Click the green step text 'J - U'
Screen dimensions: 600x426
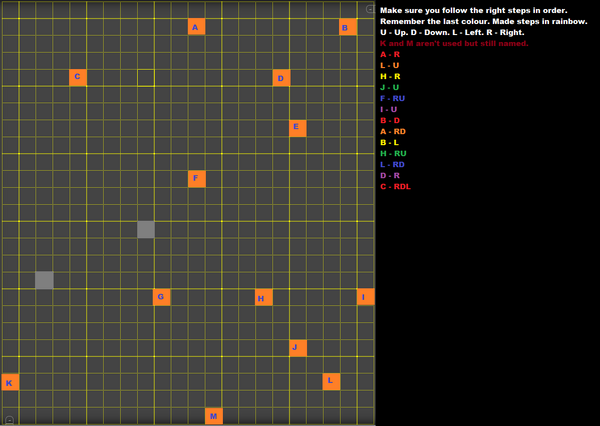(390, 88)
